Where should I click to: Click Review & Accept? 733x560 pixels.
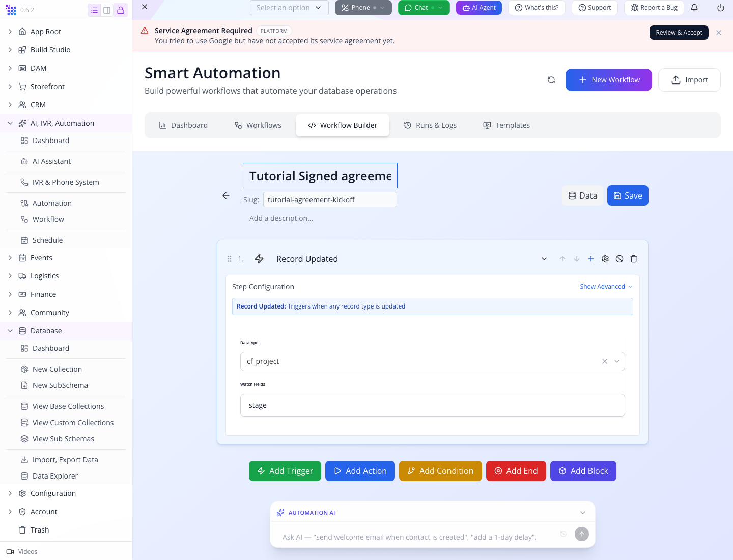coord(679,33)
